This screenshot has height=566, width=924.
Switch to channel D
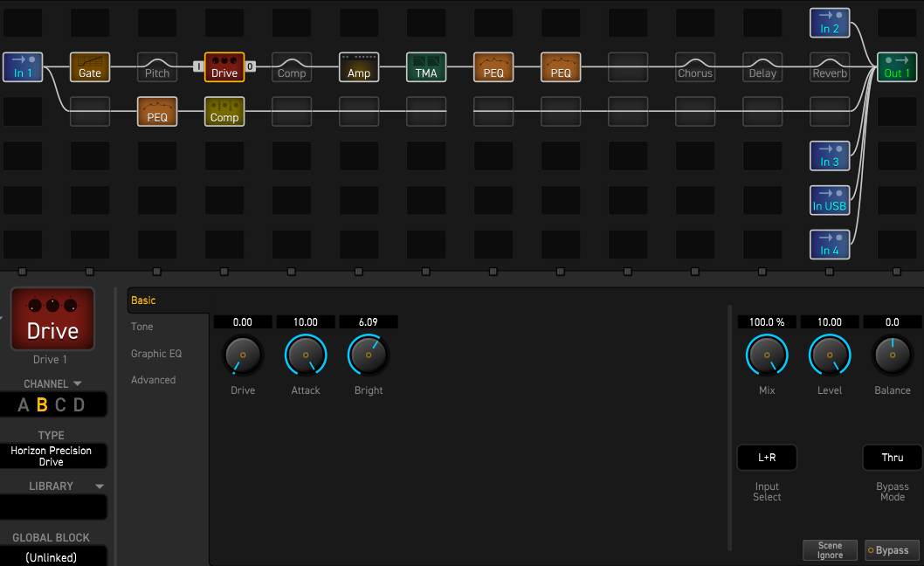point(79,405)
